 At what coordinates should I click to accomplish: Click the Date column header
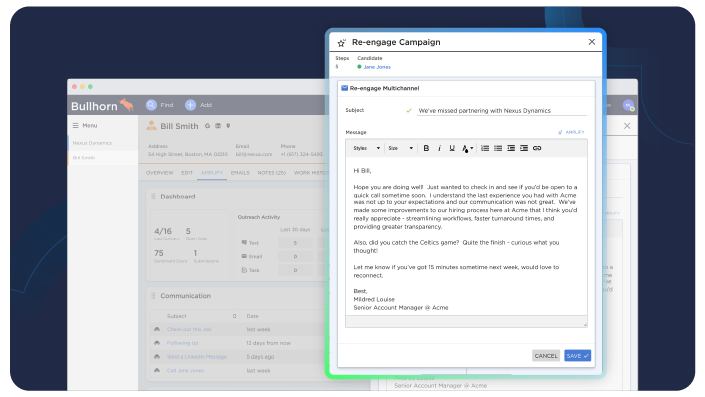[x=252, y=316]
